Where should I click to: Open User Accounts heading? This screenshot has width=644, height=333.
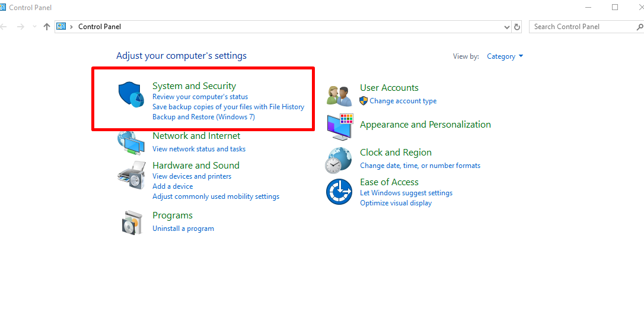(390, 88)
